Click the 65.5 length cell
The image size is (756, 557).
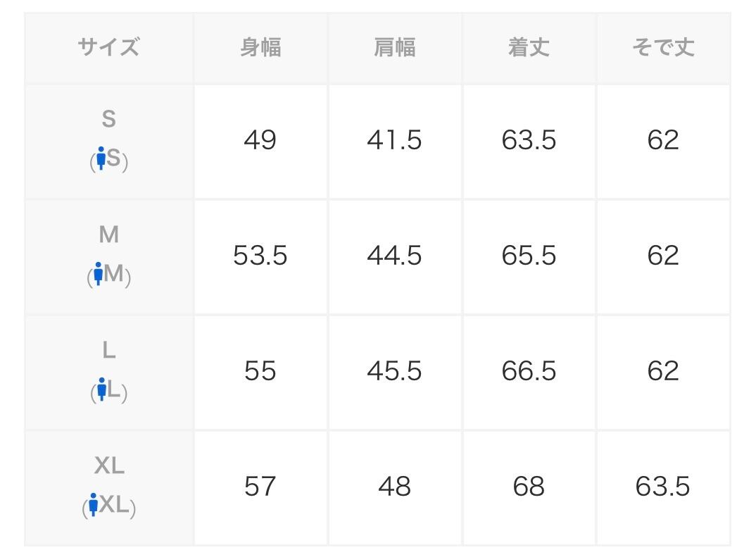529,256
